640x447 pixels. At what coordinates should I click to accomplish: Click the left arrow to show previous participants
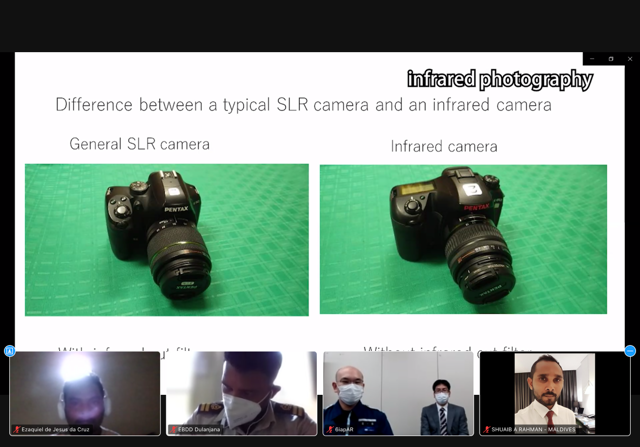tap(9, 351)
